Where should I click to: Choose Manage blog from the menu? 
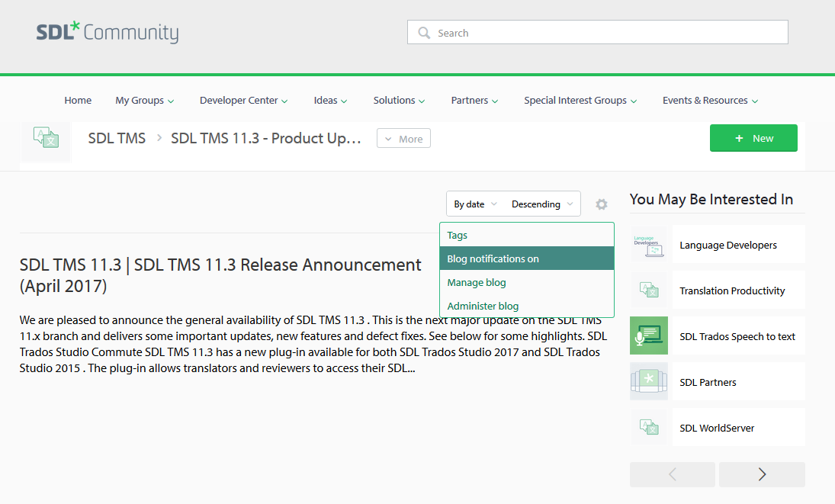(x=527, y=282)
